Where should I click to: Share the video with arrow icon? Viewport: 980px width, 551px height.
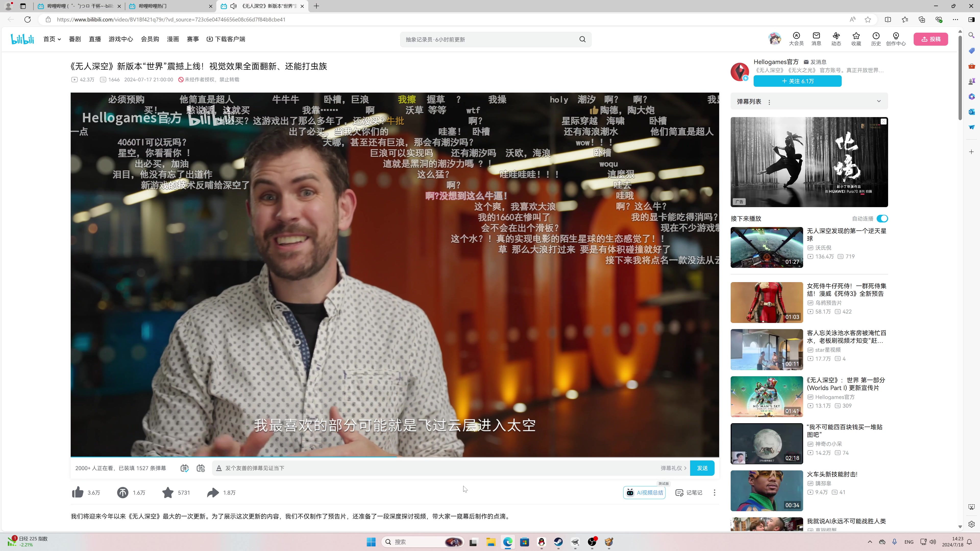[x=213, y=492]
